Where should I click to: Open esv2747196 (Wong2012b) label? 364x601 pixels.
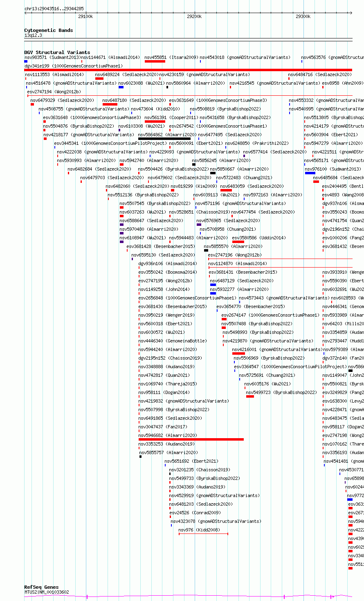(235, 255)
